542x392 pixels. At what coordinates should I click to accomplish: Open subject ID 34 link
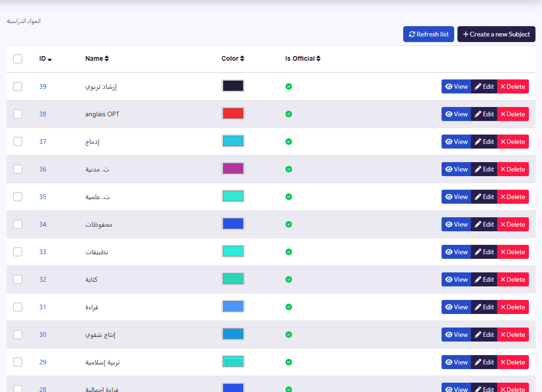[x=43, y=224]
